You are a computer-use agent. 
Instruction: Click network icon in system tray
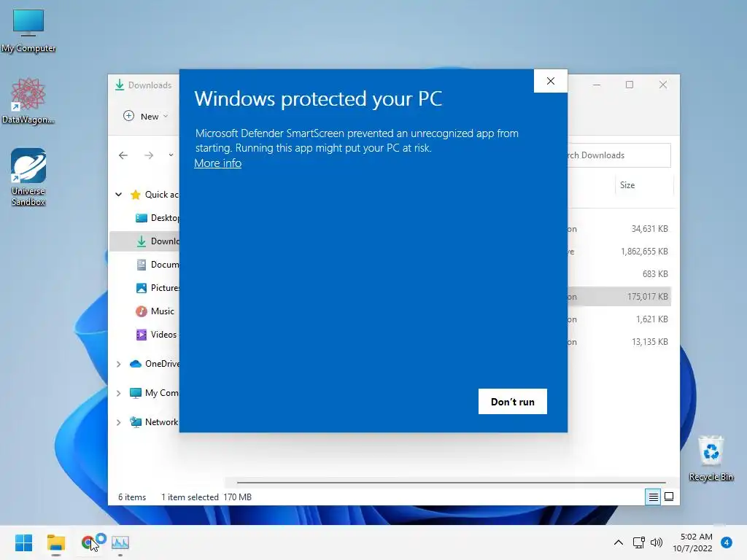coord(638,542)
